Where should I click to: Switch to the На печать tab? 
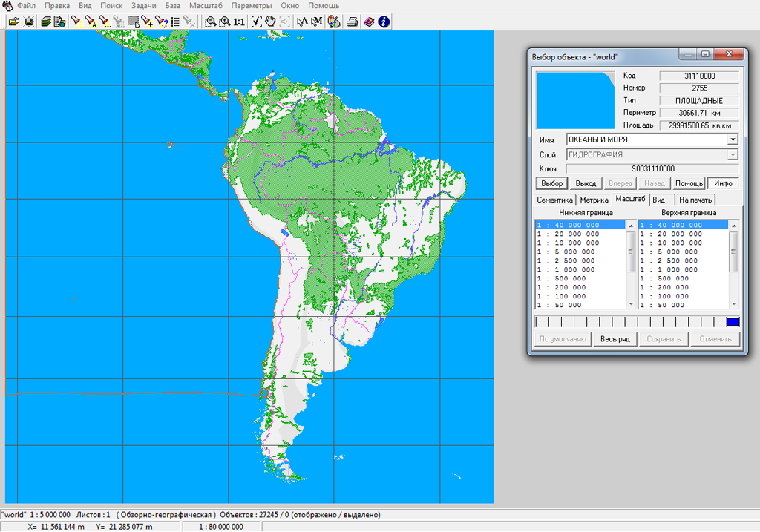(695, 200)
